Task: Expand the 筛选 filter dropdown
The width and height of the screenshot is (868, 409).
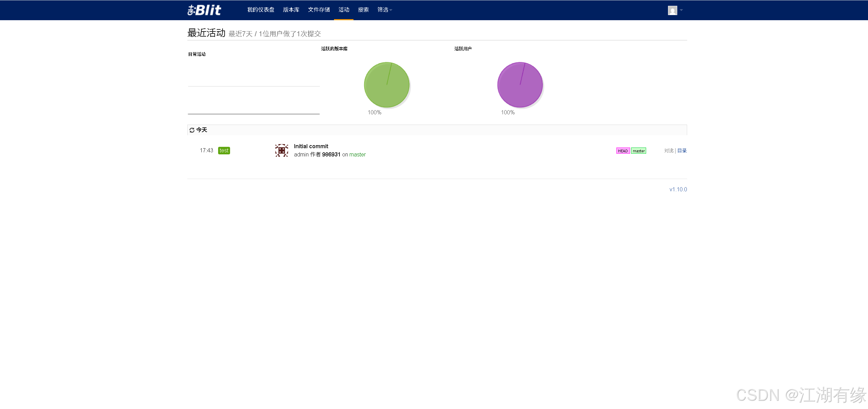Action: (x=384, y=10)
